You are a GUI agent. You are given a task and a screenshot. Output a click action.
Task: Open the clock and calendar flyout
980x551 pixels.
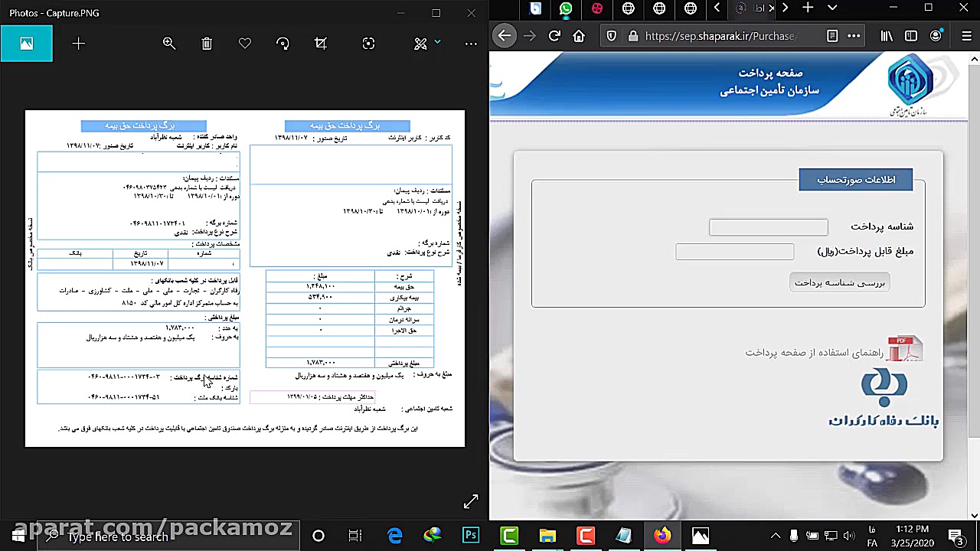[912, 536]
